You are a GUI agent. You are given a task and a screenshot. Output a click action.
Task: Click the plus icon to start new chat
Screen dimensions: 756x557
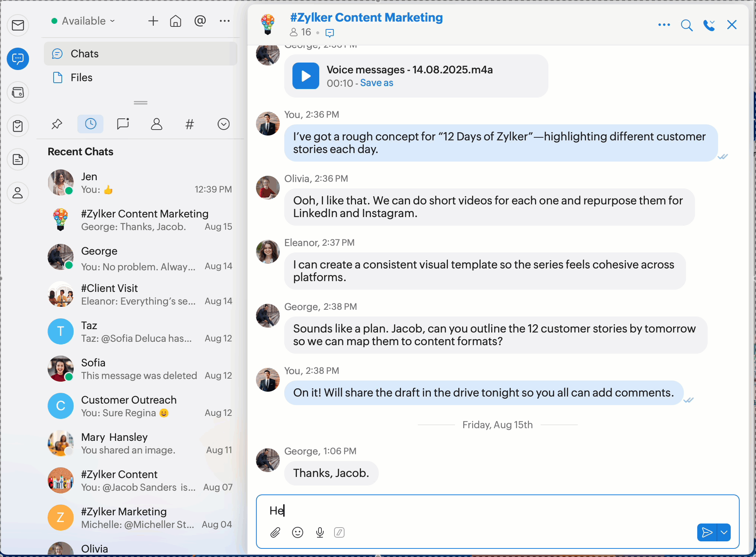pos(153,21)
